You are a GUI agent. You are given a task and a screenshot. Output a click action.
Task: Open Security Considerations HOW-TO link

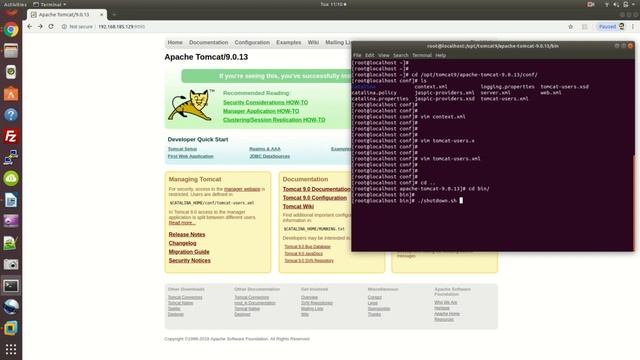click(x=265, y=102)
